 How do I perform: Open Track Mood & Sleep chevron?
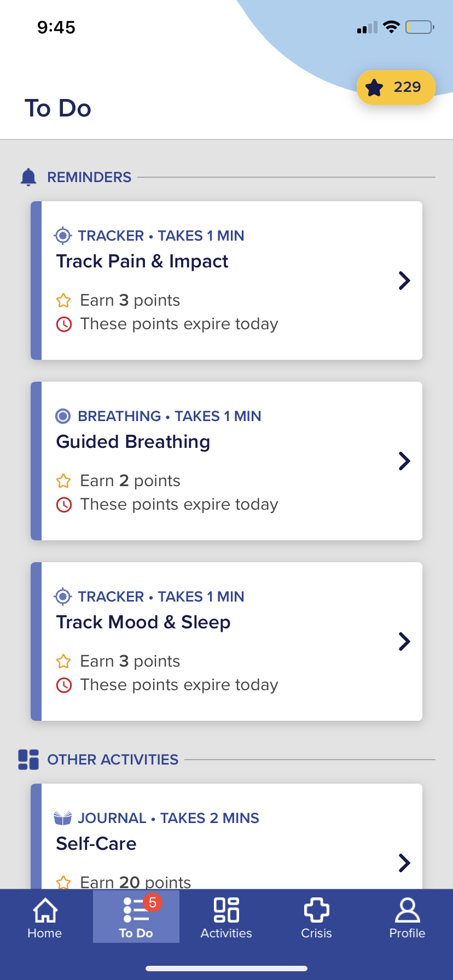pos(404,641)
